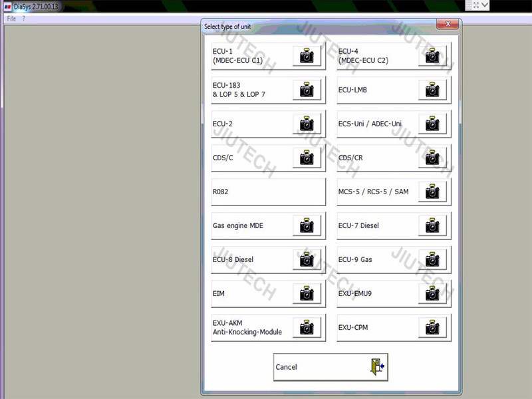Click the camera icon next to ECU-4 (MDEC-ECU C2)

[x=432, y=56]
